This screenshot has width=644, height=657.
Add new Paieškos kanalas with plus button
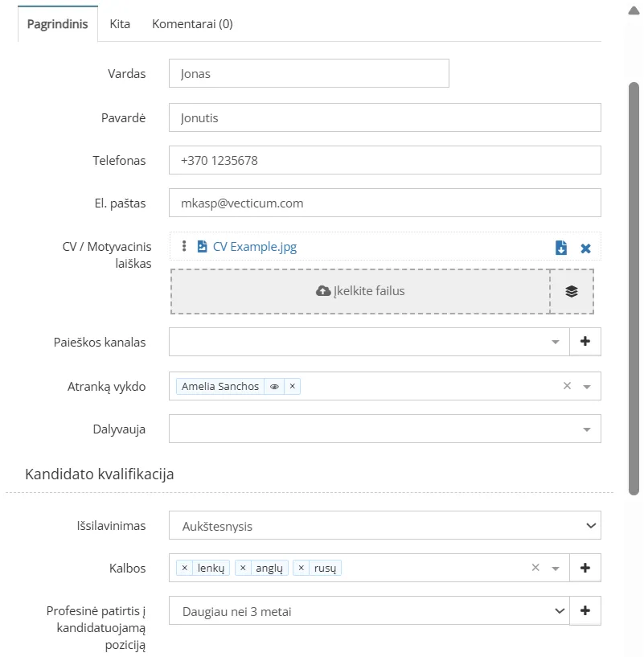[x=585, y=342]
